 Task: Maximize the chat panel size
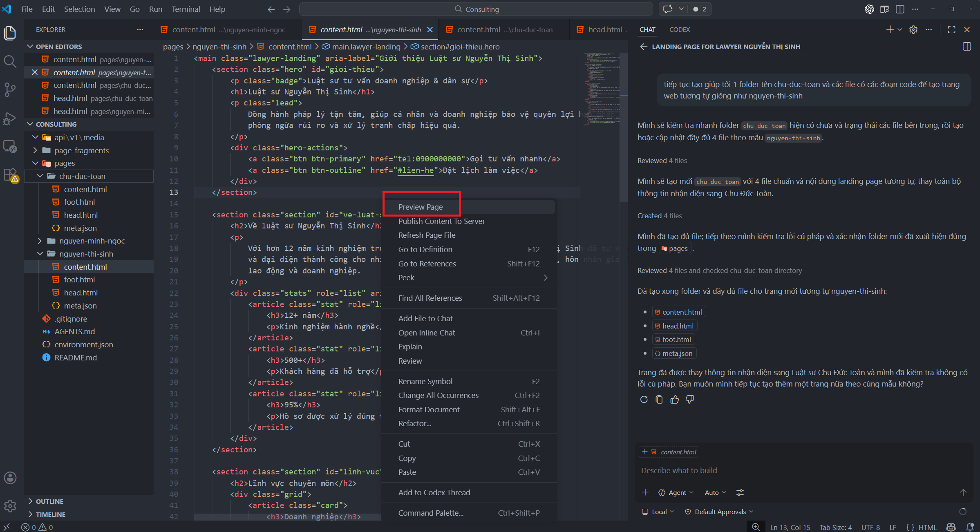(x=951, y=29)
